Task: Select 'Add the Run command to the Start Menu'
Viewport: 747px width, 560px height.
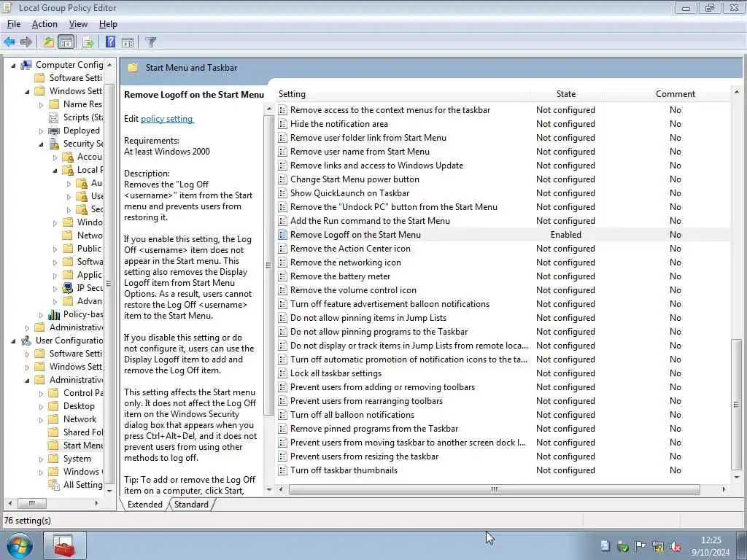Action: click(x=370, y=220)
